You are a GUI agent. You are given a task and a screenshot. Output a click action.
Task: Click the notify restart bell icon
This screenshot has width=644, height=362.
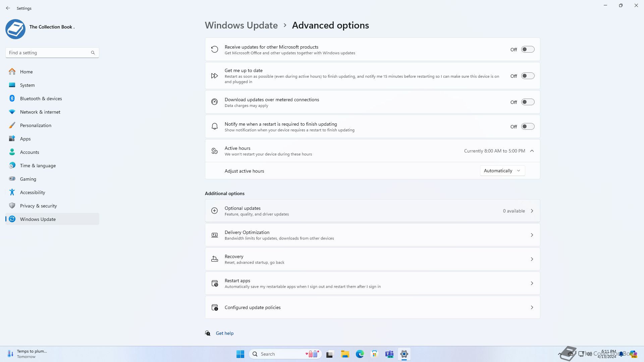pos(214,126)
